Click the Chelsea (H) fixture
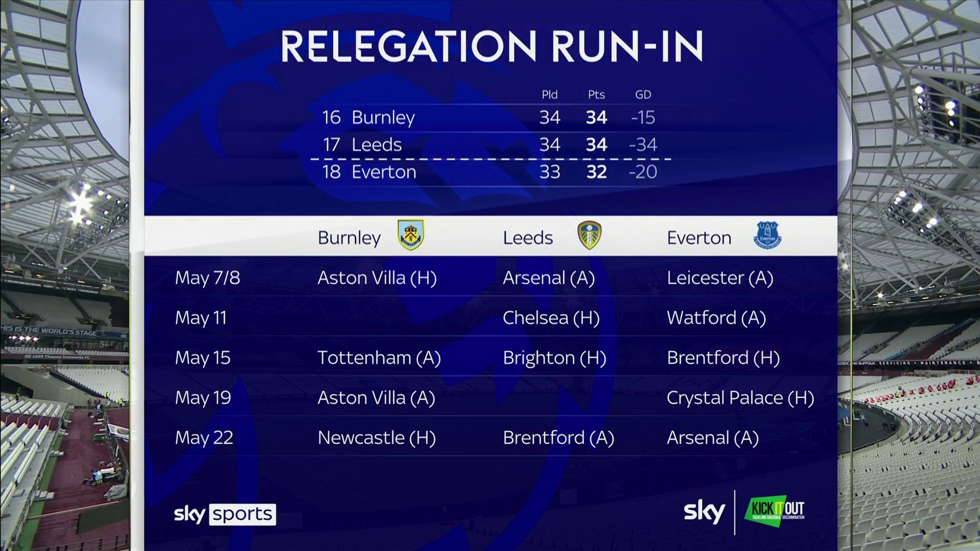This screenshot has width=980, height=551. pyautogui.click(x=551, y=318)
